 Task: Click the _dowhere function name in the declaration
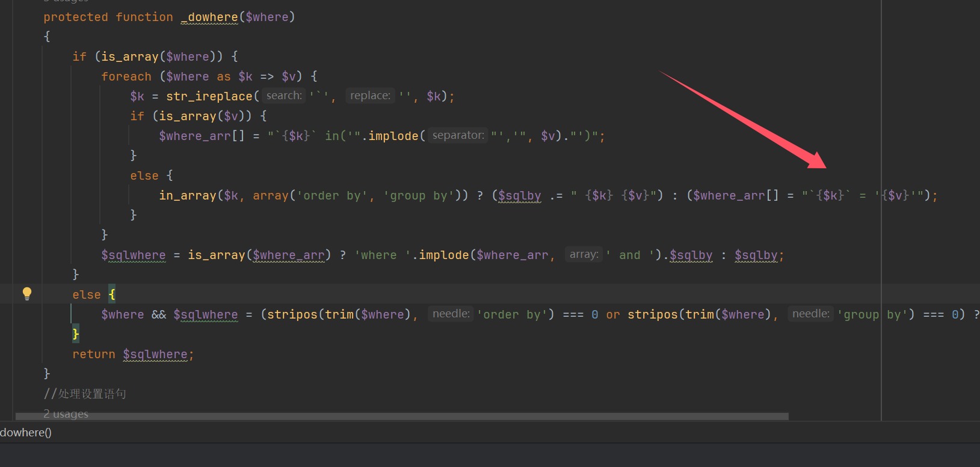209,17
